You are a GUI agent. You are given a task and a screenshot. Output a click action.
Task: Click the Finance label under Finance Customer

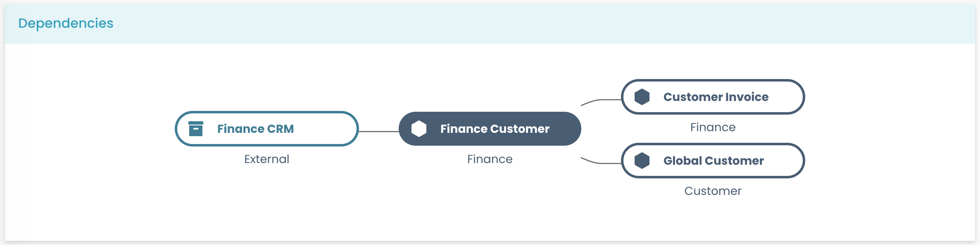click(x=490, y=159)
